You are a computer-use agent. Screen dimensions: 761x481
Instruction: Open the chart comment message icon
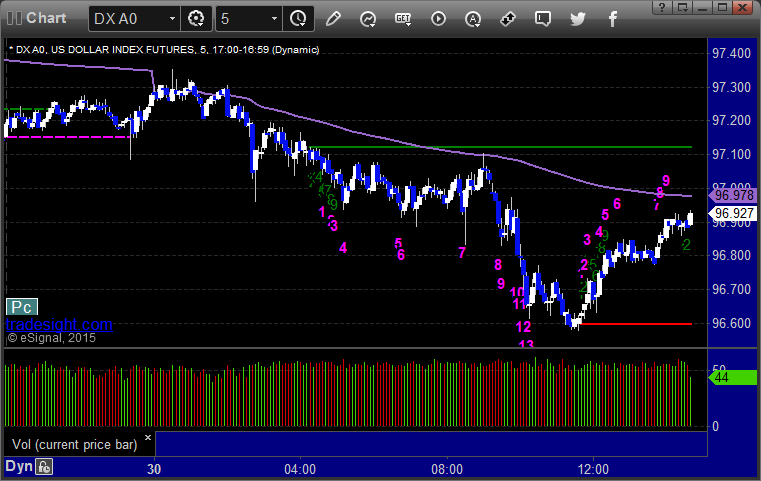(543, 19)
